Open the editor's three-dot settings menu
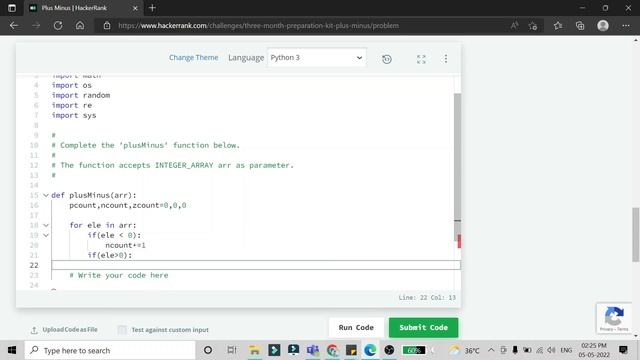Screen dimensions: 640x360 coord(446,59)
